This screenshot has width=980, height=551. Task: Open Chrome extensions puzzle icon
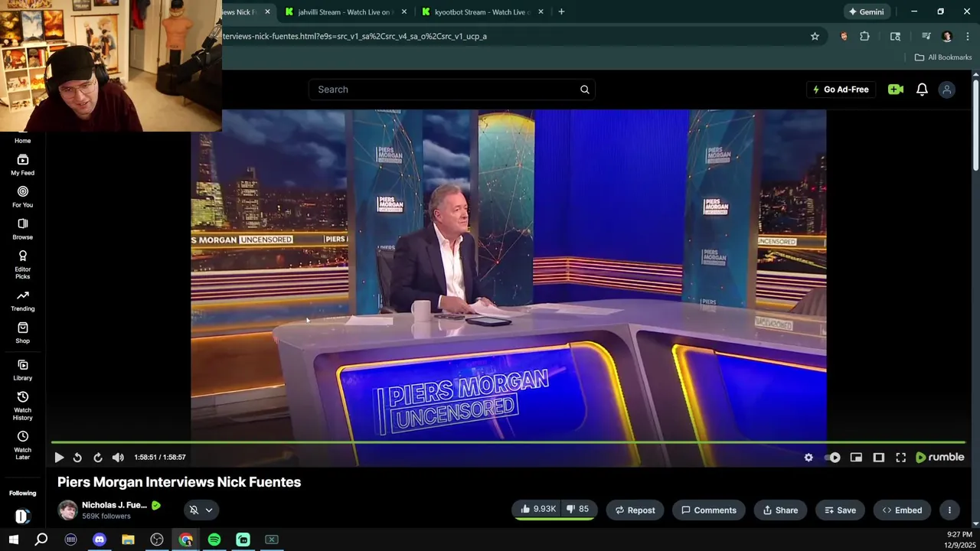pyautogui.click(x=865, y=36)
